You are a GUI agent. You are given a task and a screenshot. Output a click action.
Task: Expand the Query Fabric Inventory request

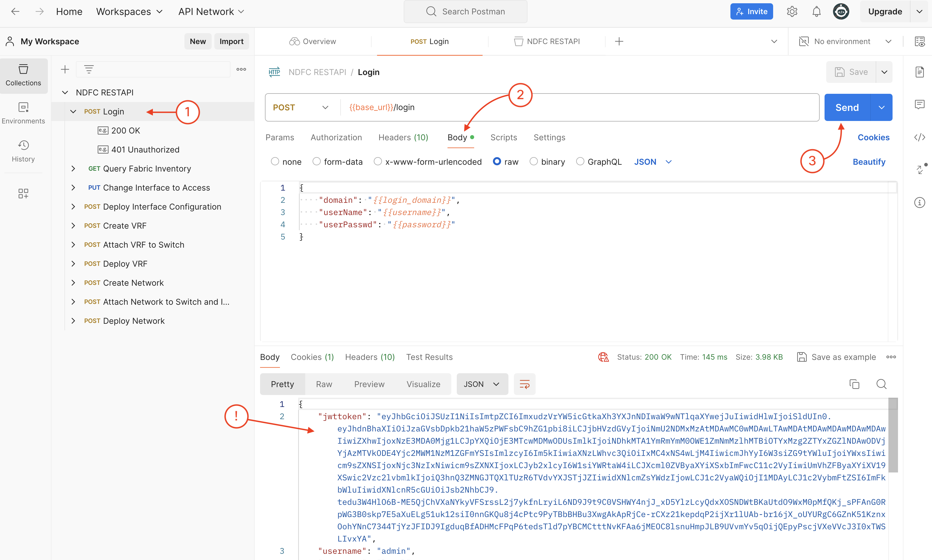coord(73,168)
